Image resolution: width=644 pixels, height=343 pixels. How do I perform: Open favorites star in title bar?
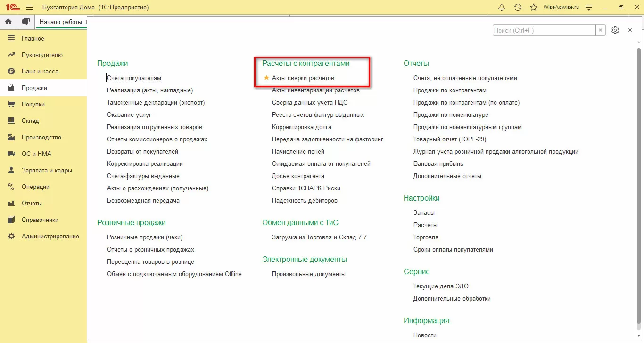534,8
